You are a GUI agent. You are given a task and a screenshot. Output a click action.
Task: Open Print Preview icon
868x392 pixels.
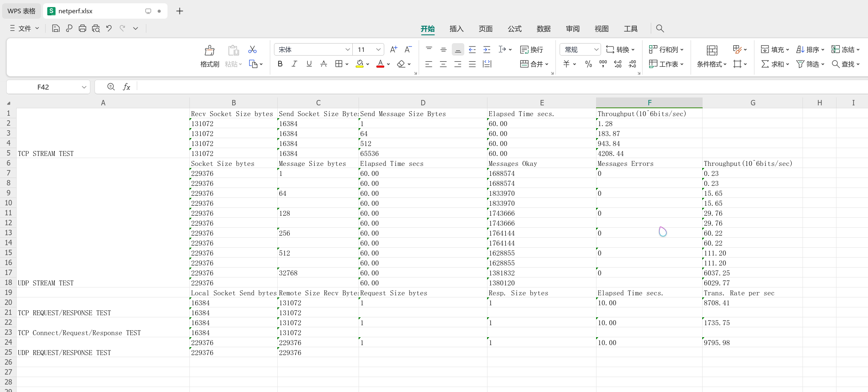[96, 28]
